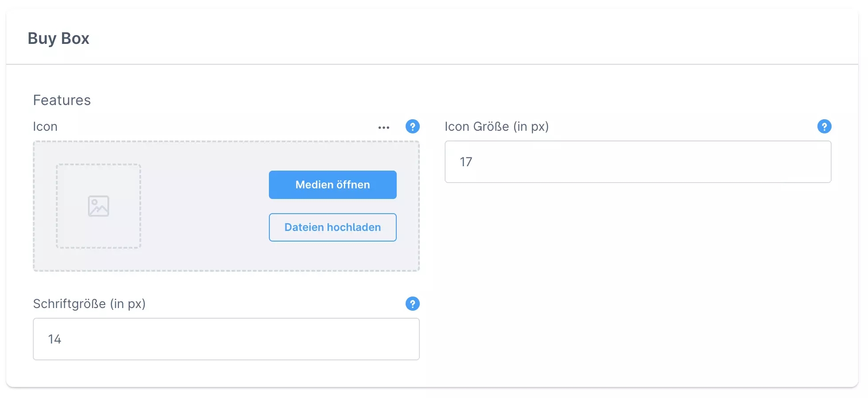The image size is (868, 398).
Task: Click the value 14 in font size field
Action: 55,339
